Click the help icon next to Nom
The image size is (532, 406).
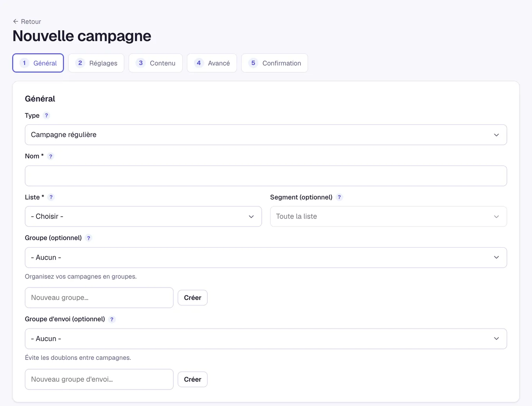click(x=50, y=156)
